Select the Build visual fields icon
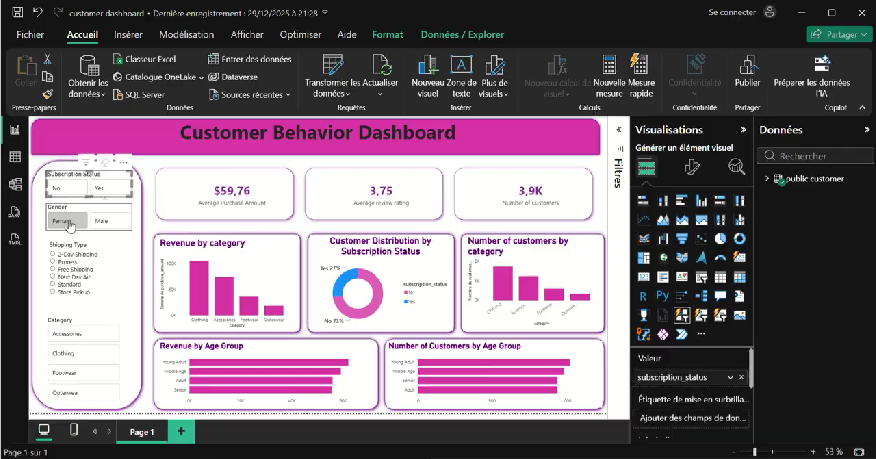The image size is (876, 459). [646, 167]
